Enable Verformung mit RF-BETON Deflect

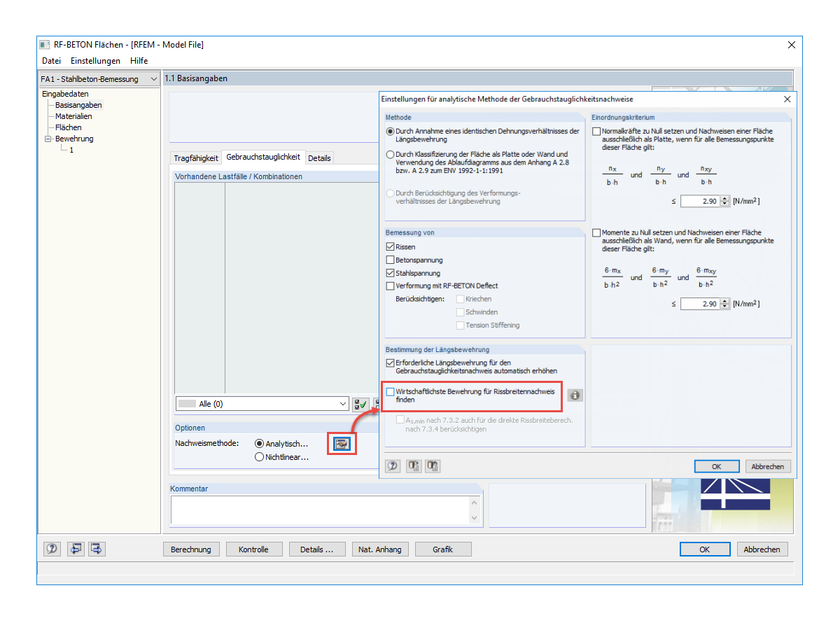point(390,286)
